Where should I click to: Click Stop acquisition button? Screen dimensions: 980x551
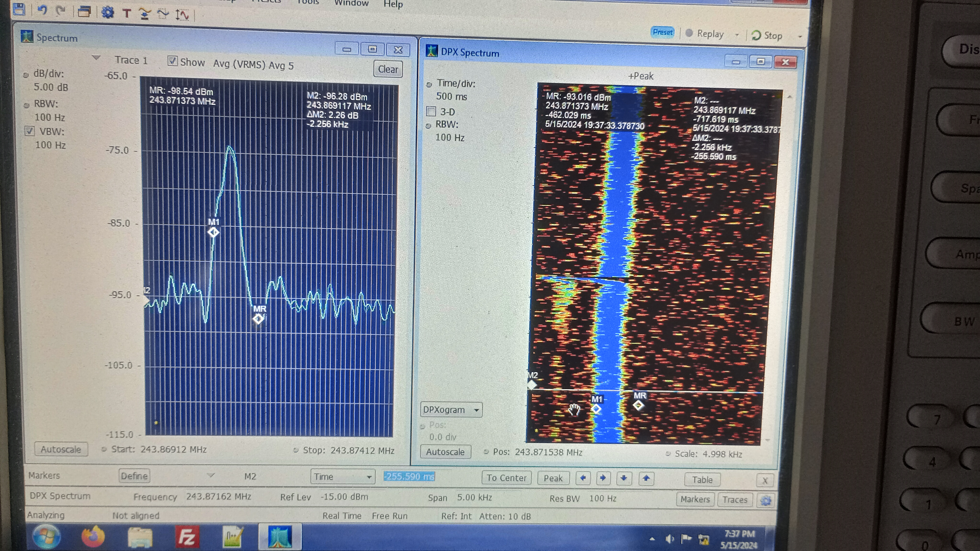[x=767, y=35]
